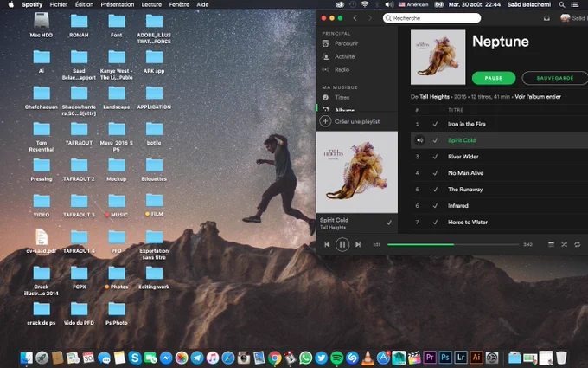Open Final Cut Pro from the dock
588x368 pixels.
click(414, 358)
